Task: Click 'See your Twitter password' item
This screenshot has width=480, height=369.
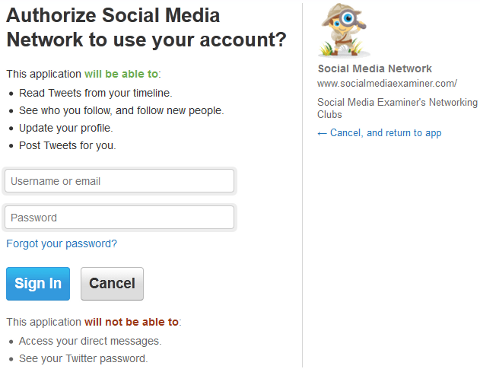Action: 83,358
